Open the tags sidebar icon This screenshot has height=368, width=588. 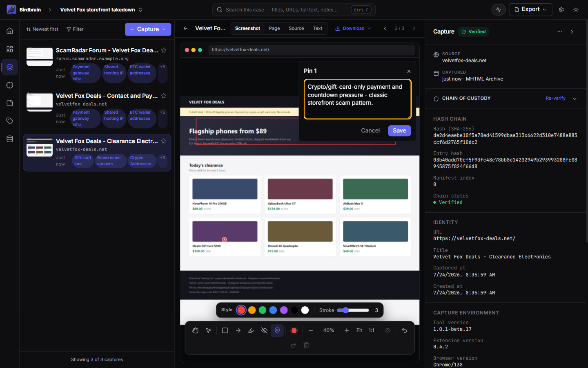coord(10,121)
